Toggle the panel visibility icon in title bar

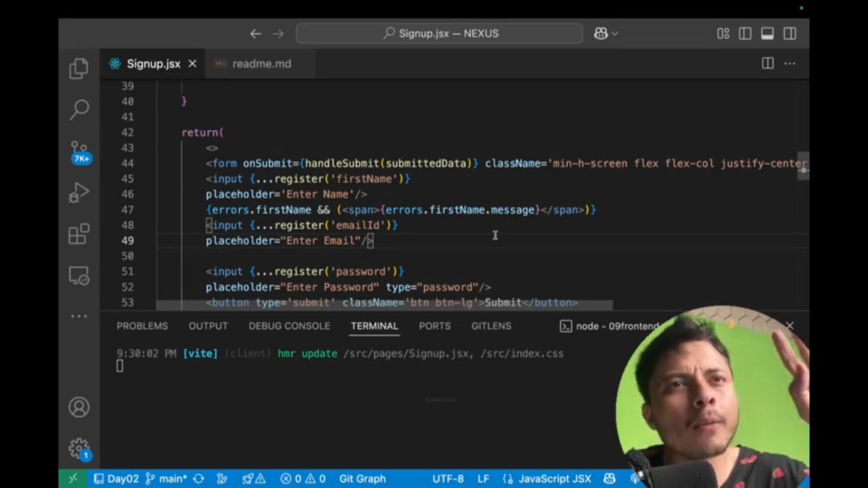click(x=769, y=33)
